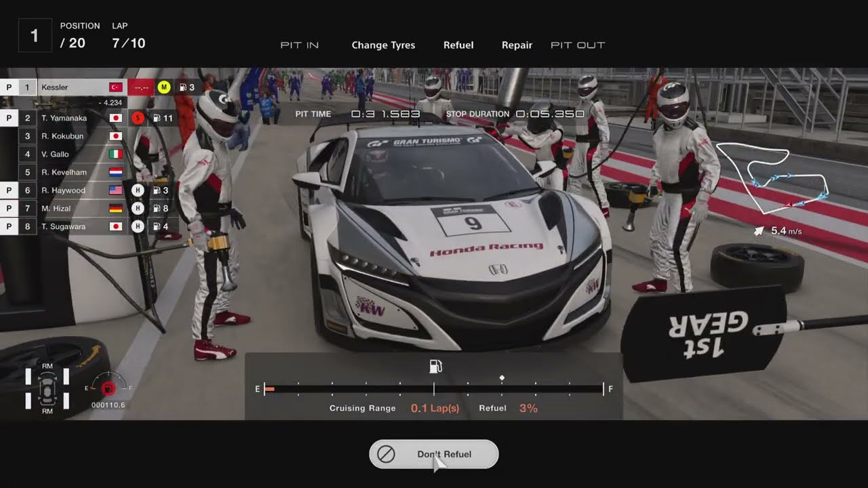This screenshot has height=488, width=868.
Task: Click the PIT TIME value 0:31.583
Action: coord(385,114)
